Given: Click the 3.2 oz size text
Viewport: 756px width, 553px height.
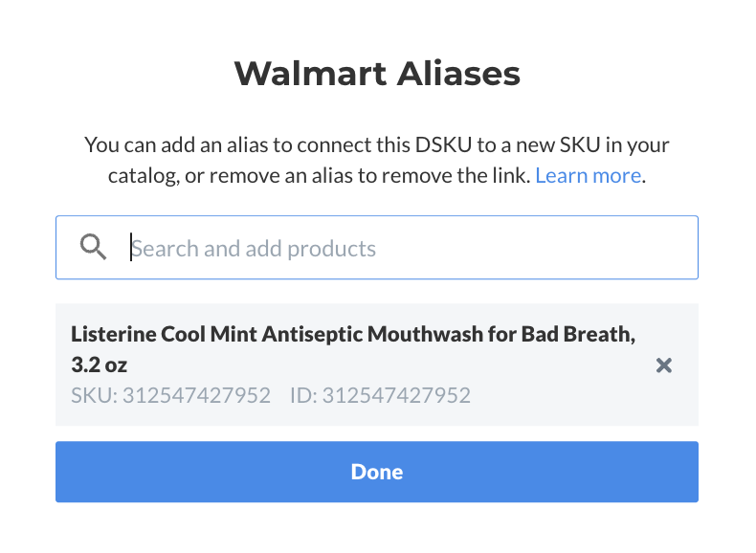Looking at the screenshot, I should [x=100, y=365].
